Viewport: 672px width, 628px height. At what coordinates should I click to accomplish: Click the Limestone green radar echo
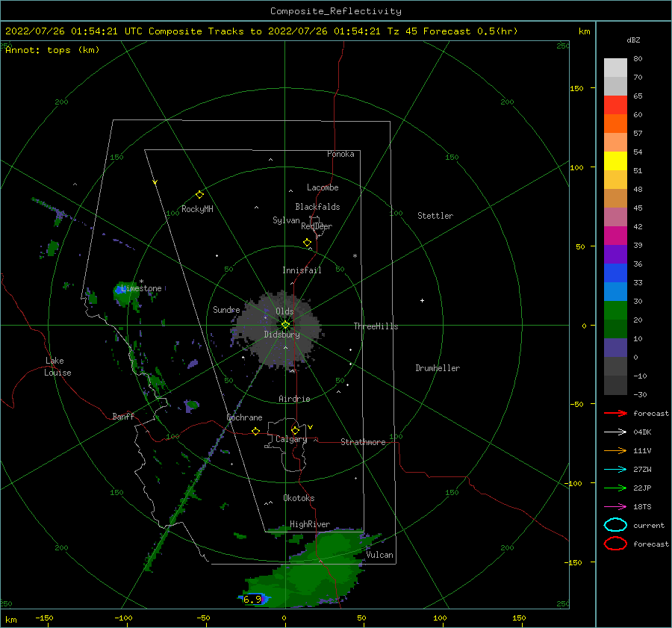125,294
